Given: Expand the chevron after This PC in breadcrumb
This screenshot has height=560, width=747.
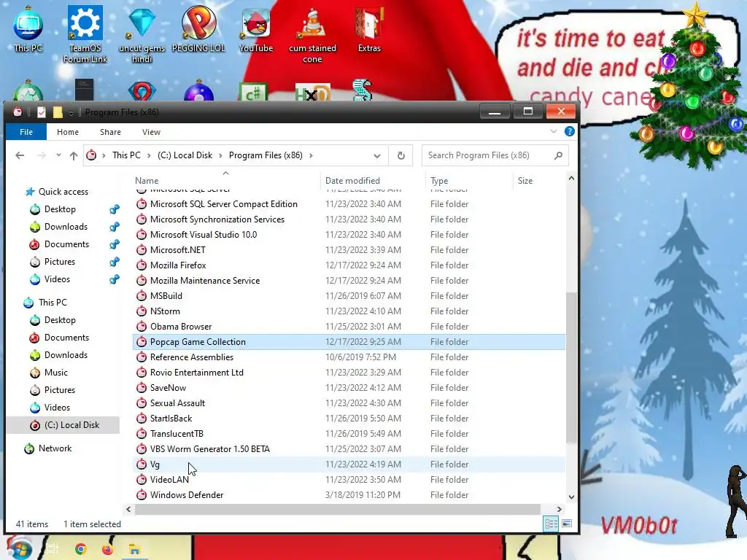Looking at the screenshot, I should click(149, 155).
